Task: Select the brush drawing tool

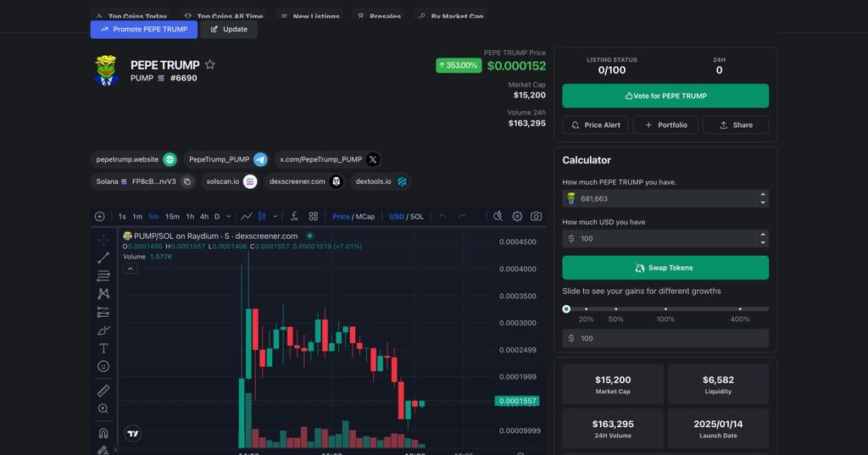Action: point(103,330)
